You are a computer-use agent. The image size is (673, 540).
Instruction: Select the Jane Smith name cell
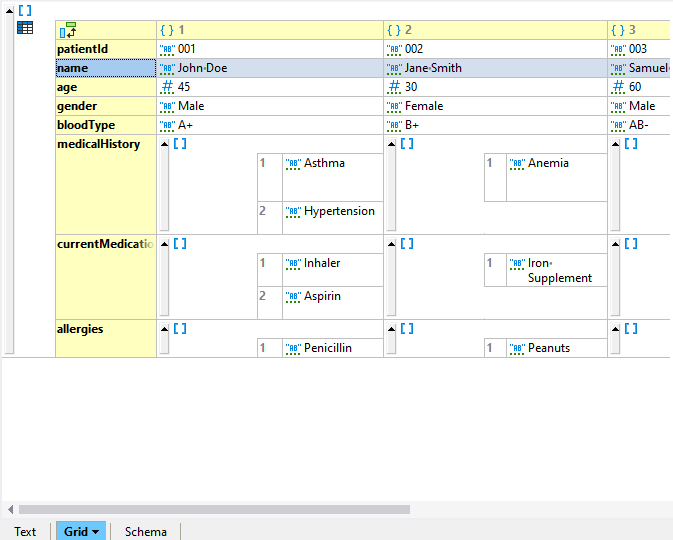tap(494, 69)
